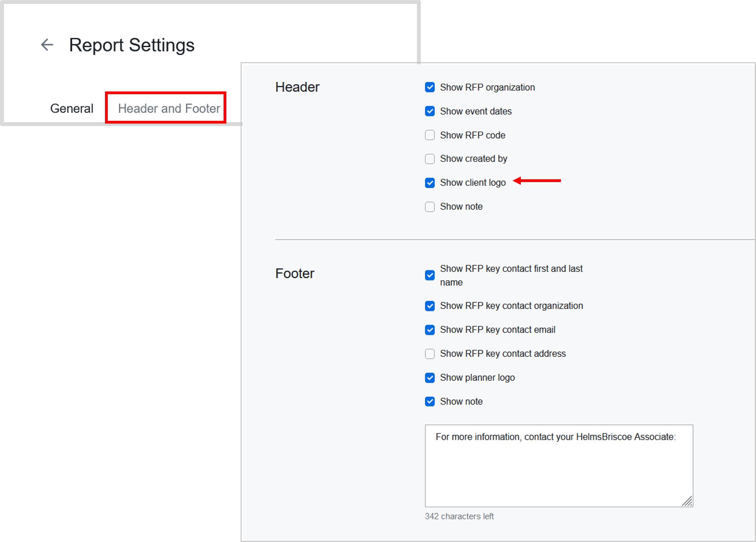Disable Show event dates
The height and width of the screenshot is (542, 756).
(x=430, y=111)
